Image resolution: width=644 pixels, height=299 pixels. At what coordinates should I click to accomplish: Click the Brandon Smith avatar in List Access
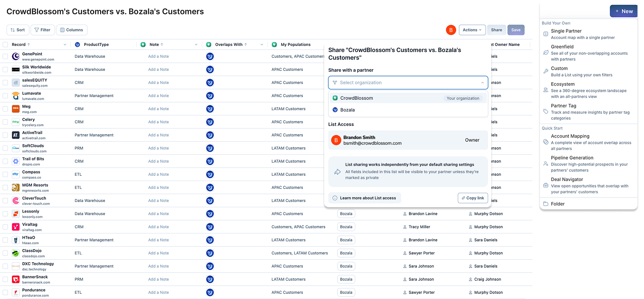point(336,140)
